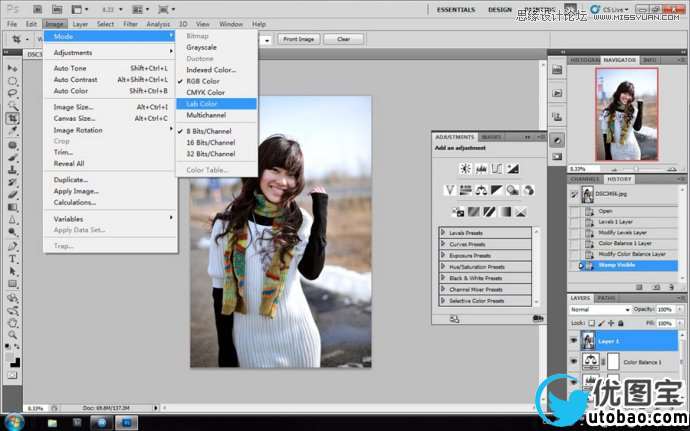Click the Color Balance adjustment icon
690x431 pixels.
(x=481, y=190)
